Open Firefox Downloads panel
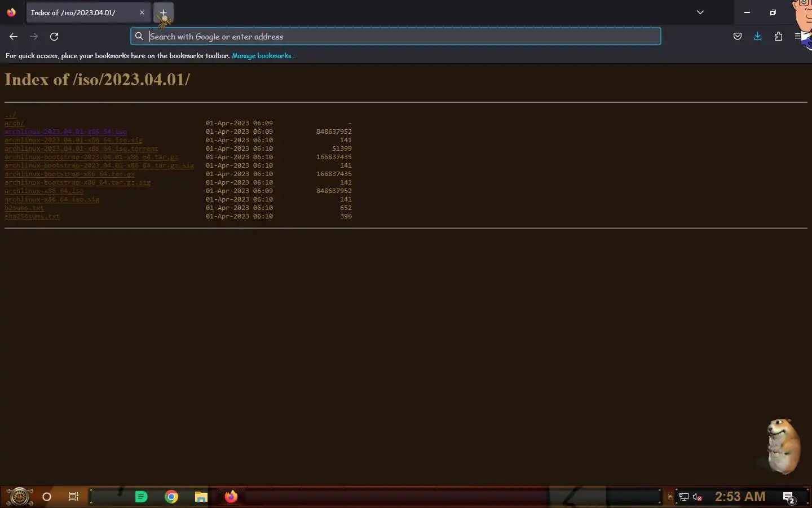812x508 pixels. (757, 37)
